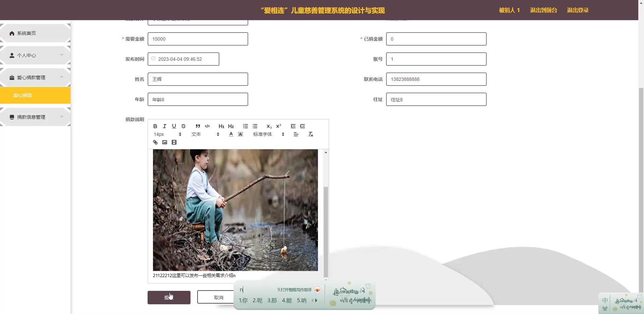
Task: Click the 住址 input field
Action: tap(436, 99)
